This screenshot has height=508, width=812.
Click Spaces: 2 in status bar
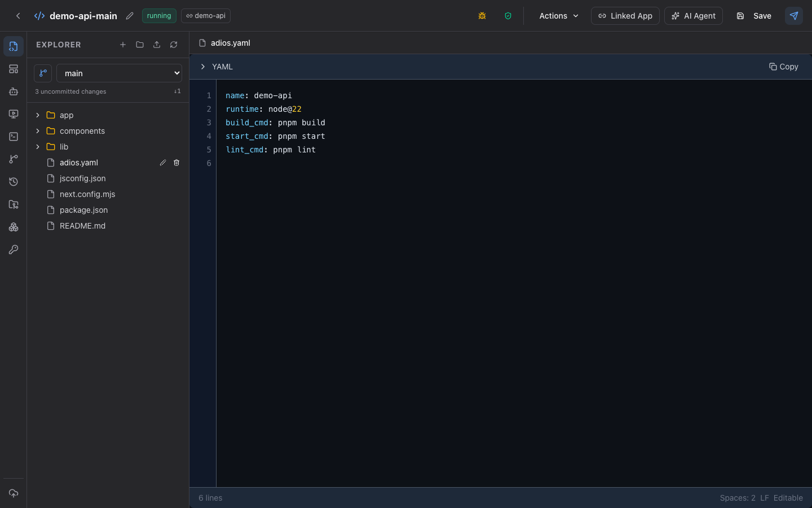coord(738,498)
